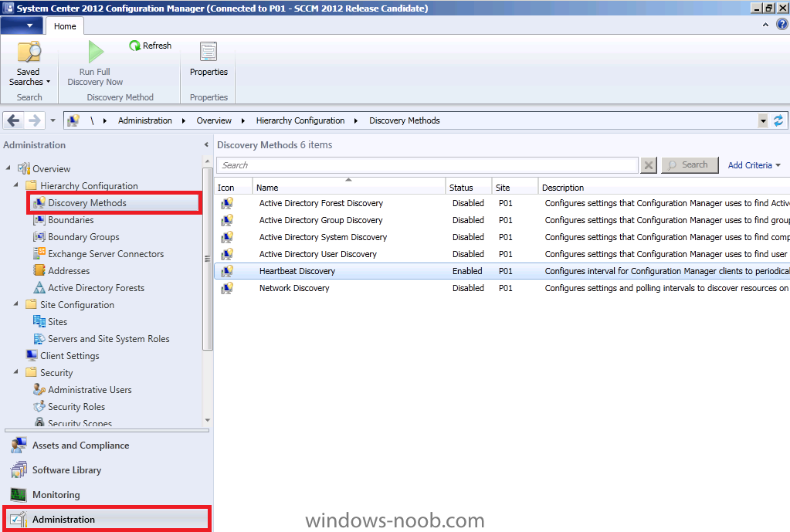Open the Administration workspace

[107, 520]
